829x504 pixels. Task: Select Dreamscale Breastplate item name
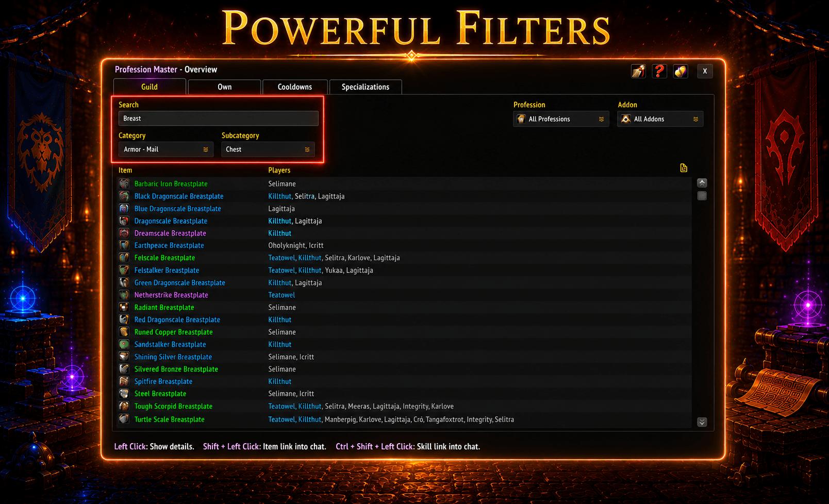click(170, 233)
